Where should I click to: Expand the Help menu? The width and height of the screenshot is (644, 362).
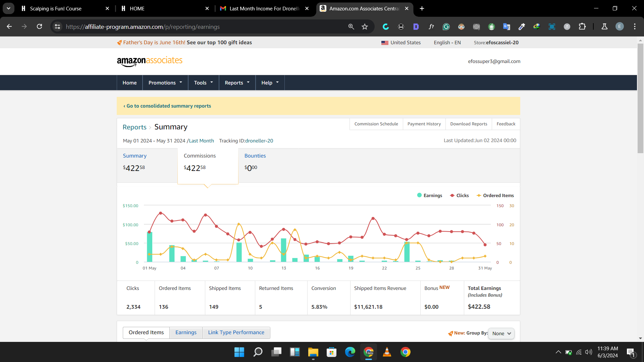pos(270,83)
